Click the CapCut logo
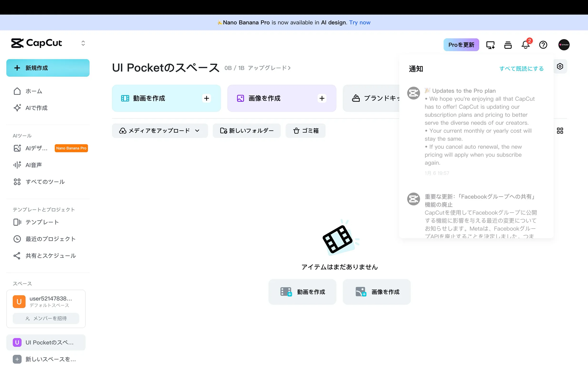588x382 pixels. click(36, 43)
